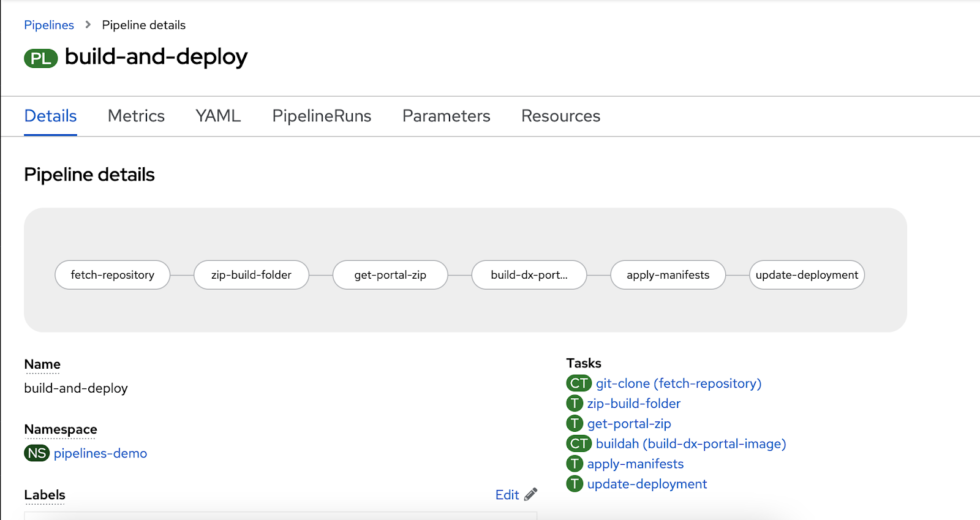Click the T badge beside update-deployment

click(575, 484)
